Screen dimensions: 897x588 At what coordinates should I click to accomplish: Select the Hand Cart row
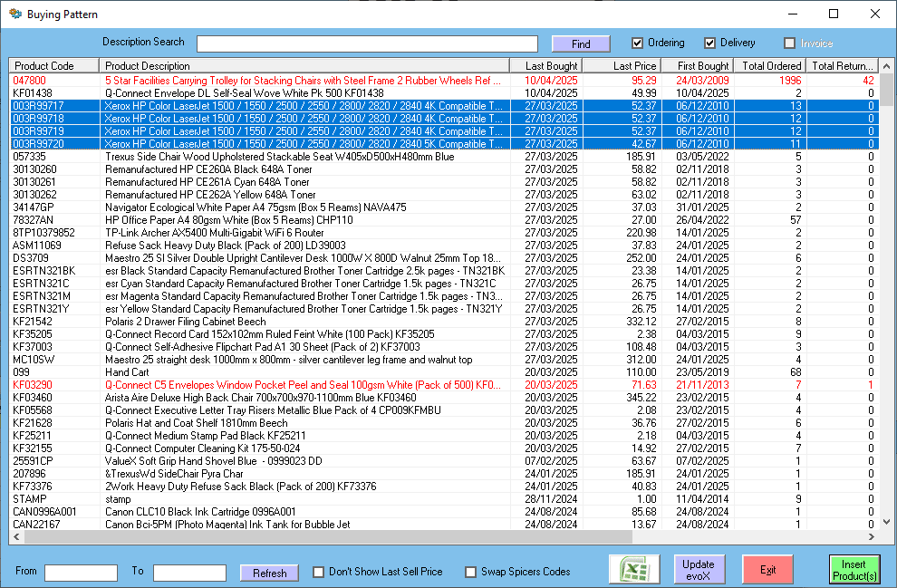pyautogui.click(x=444, y=372)
